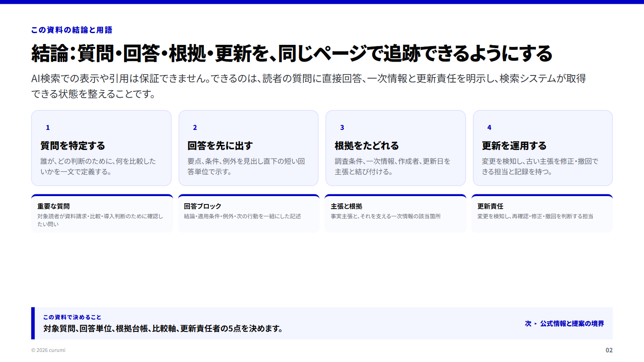Click the 「次 ▸ 公式情報と提案の境界」 link
Viewport: 644px width, 362px height.
(x=564, y=323)
